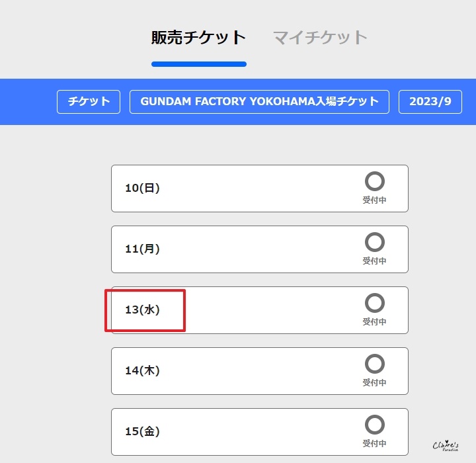The image size is (476, 463).
Task: Switch to the 販売チケット tab
Action: (x=198, y=37)
